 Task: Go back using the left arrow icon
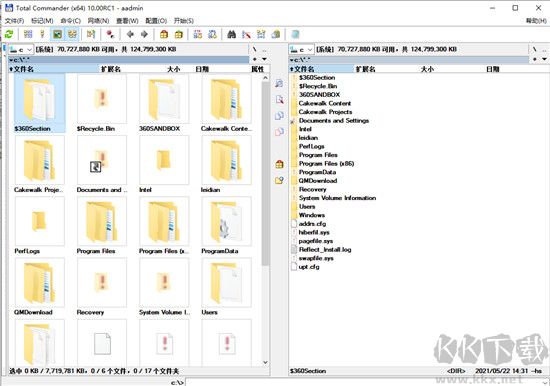[x=130, y=34]
